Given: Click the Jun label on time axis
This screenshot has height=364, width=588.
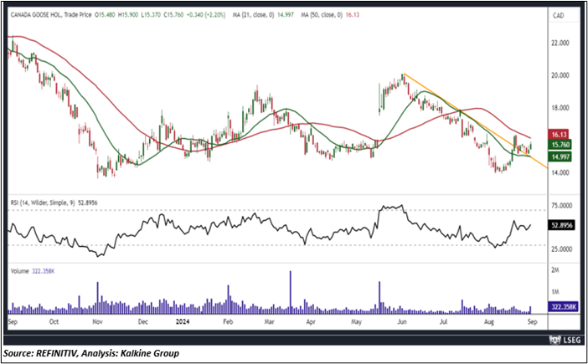Looking at the screenshot, I should point(402,322).
